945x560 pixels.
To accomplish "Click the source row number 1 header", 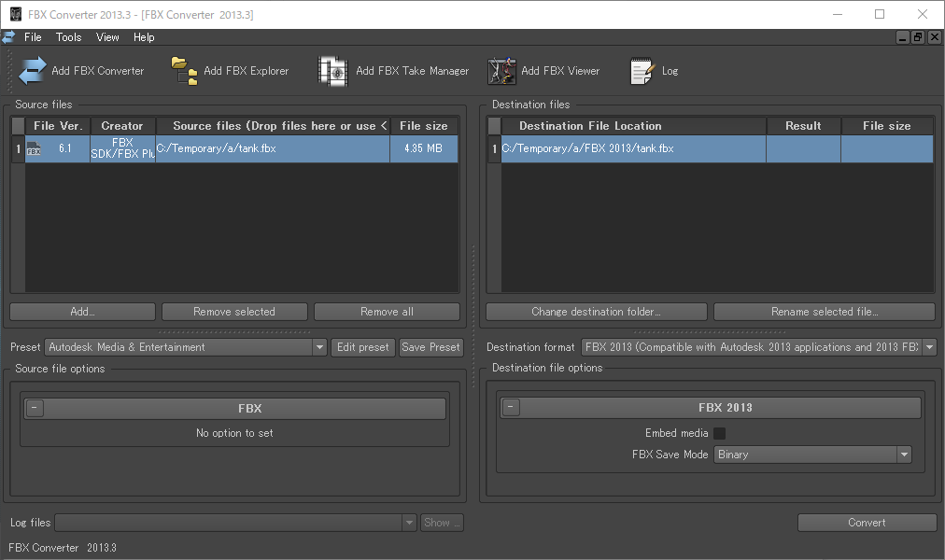I will pos(18,148).
